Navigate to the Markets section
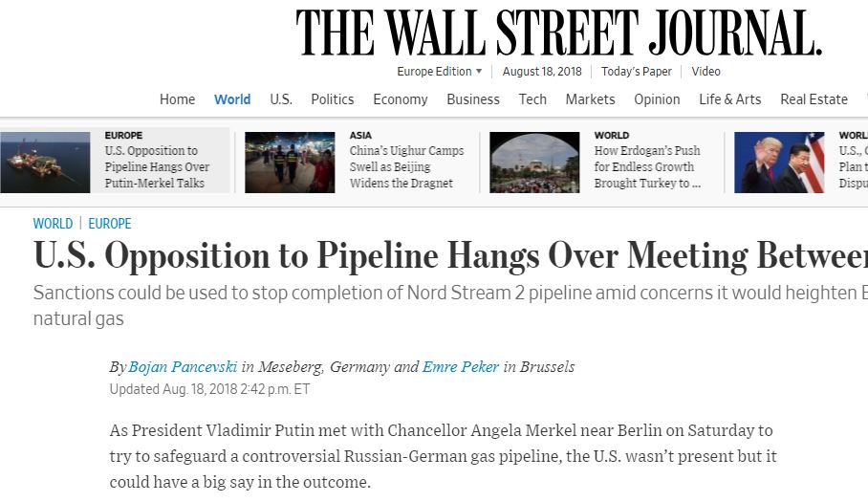 tap(590, 99)
